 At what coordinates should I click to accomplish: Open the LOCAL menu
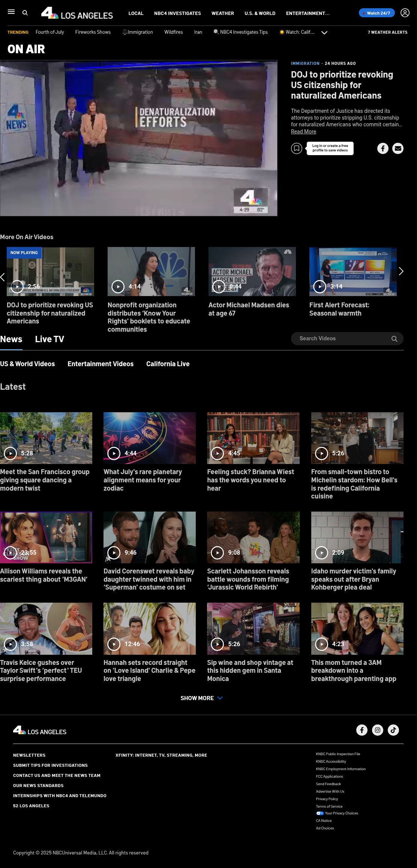[136, 13]
